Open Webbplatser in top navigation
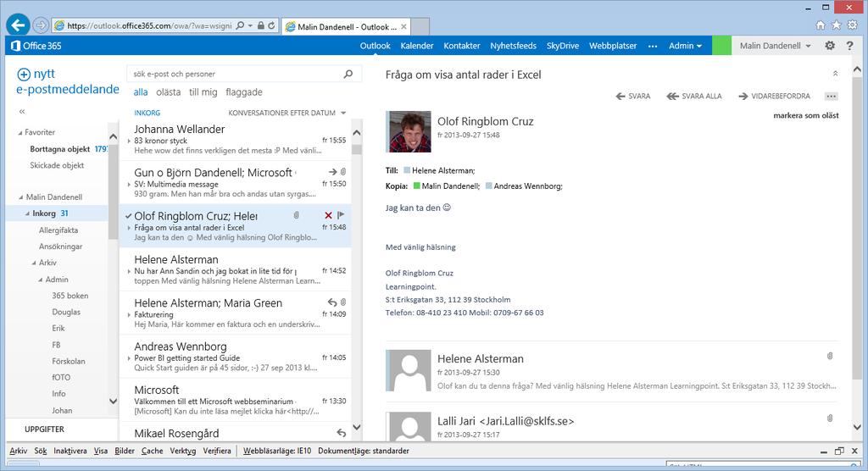Image resolution: width=868 pixels, height=471 pixels. point(613,46)
